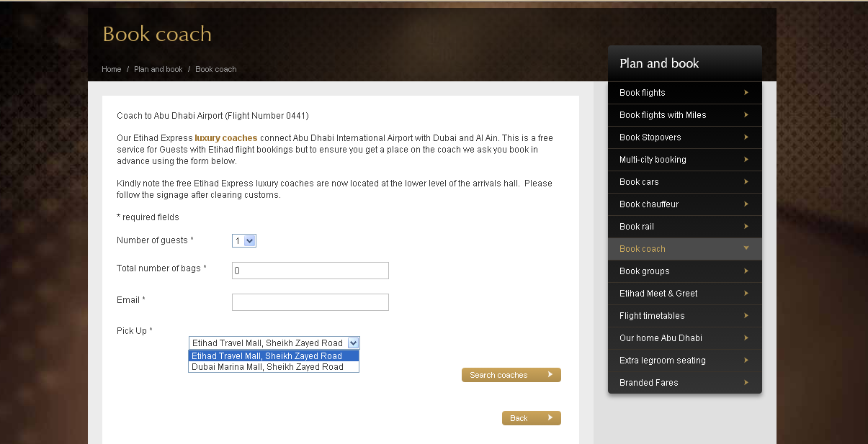Image resolution: width=868 pixels, height=444 pixels.
Task: Click the Search coaches button
Action: [x=511, y=375]
